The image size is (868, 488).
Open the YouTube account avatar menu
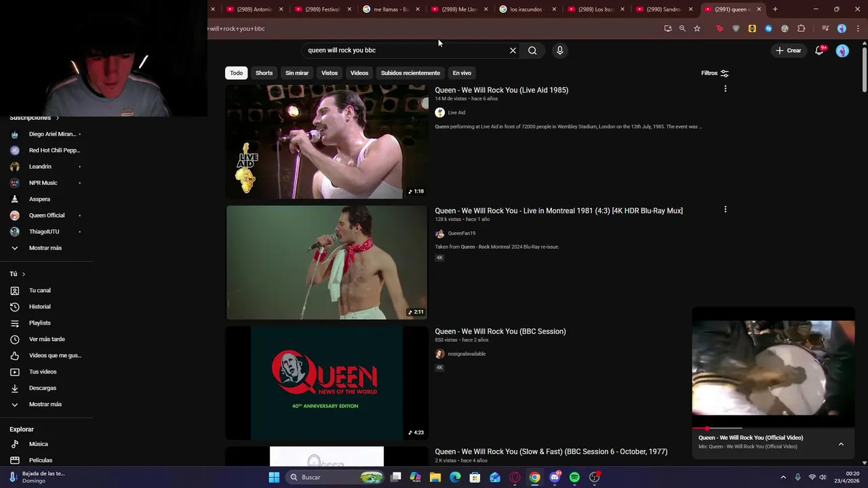click(x=842, y=51)
